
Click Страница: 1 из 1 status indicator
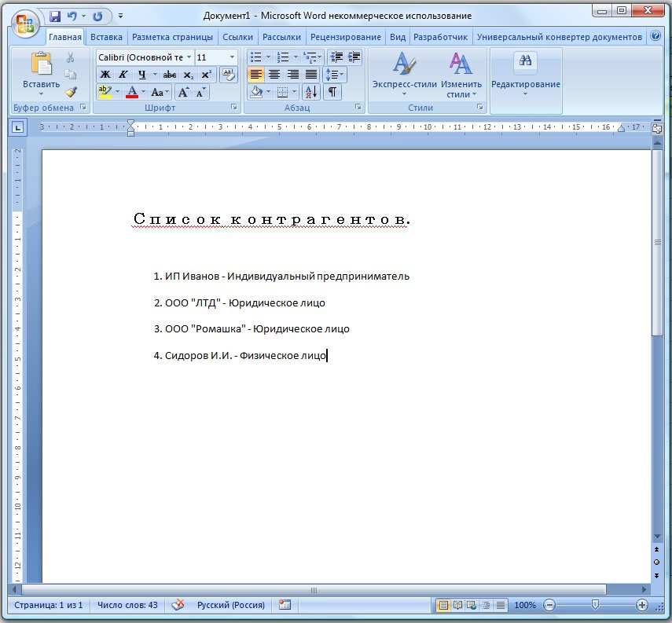click(49, 605)
